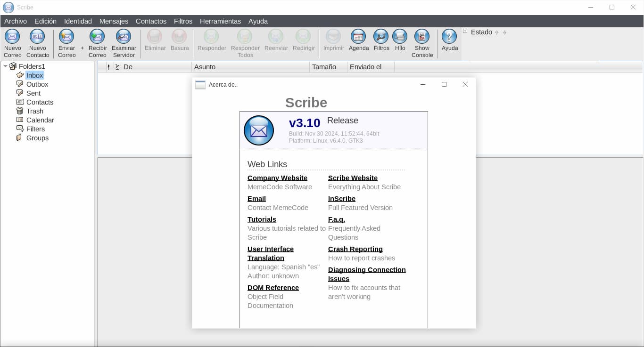Open the Trash folder
Image resolution: width=644 pixels, height=347 pixels.
click(x=35, y=111)
